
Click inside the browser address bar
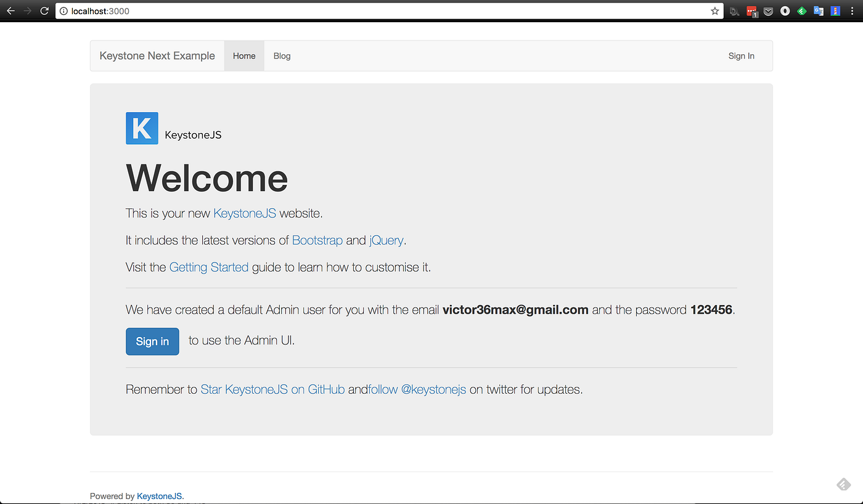247,10
